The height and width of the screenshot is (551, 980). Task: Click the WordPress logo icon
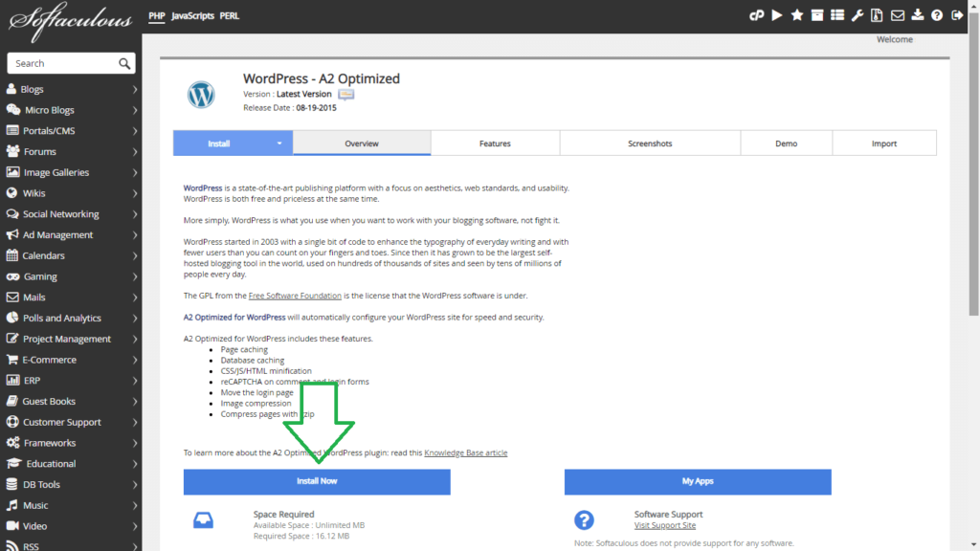coord(201,95)
